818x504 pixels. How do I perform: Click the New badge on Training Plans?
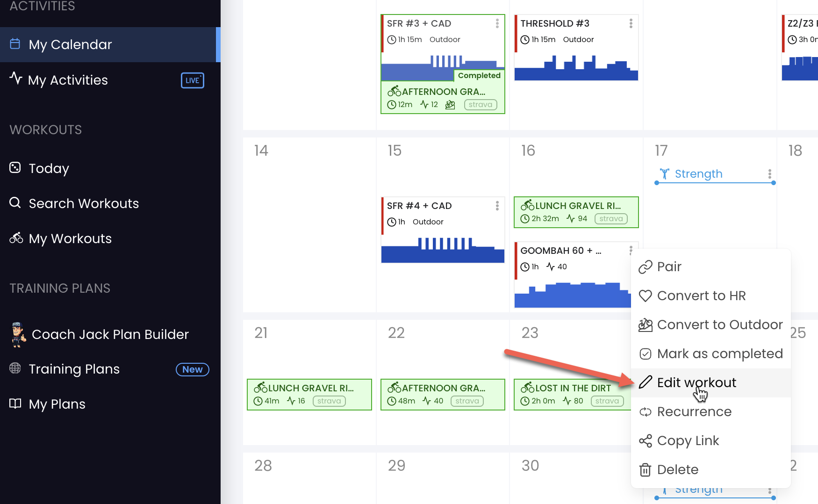coord(192,369)
